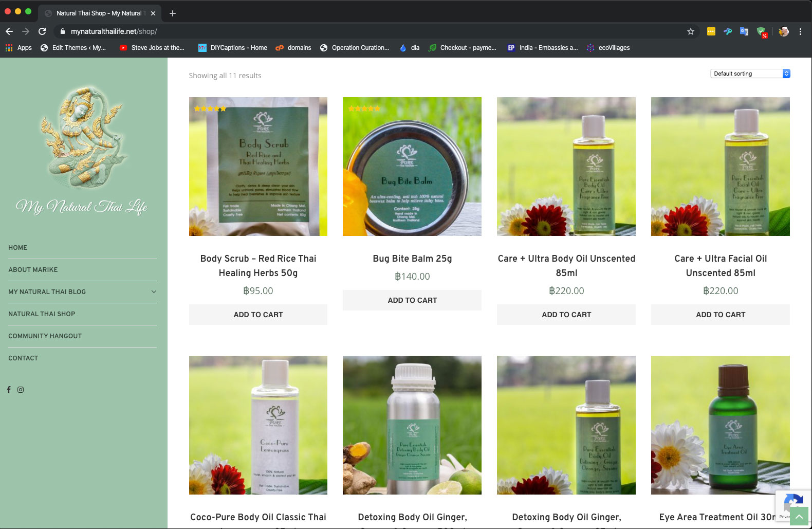Open the Facebook icon in the sidebar
The width and height of the screenshot is (812, 529).
tap(9, 390)
